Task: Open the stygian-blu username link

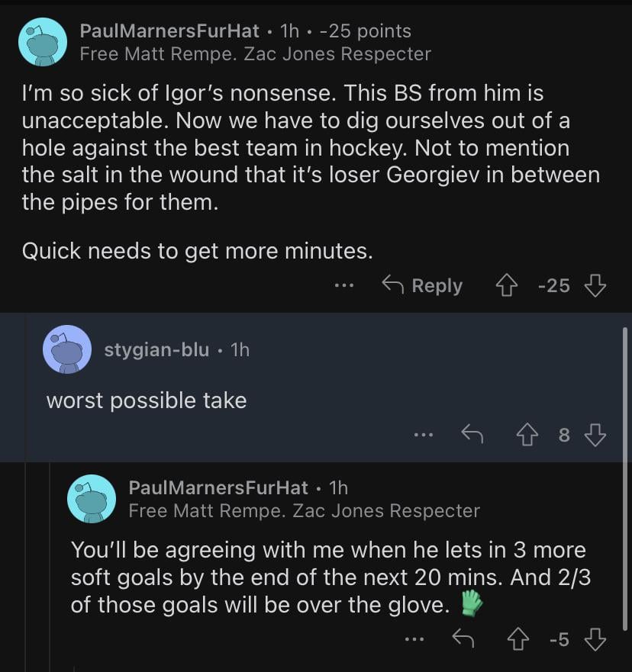Action: pos(156,350)
